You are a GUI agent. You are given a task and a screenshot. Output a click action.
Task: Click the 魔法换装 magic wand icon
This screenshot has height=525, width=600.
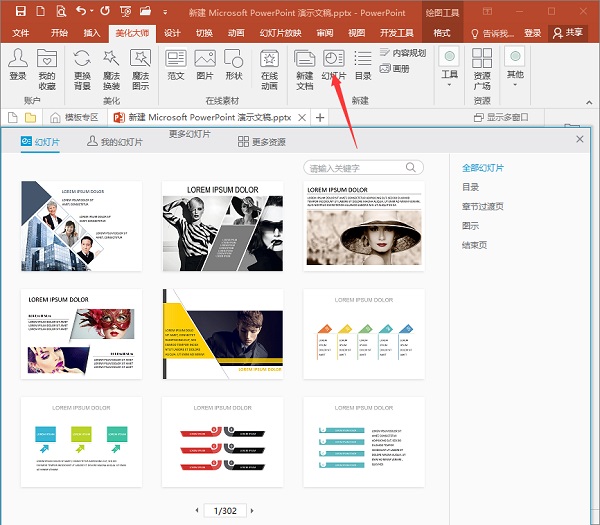(x=111, y=69)
